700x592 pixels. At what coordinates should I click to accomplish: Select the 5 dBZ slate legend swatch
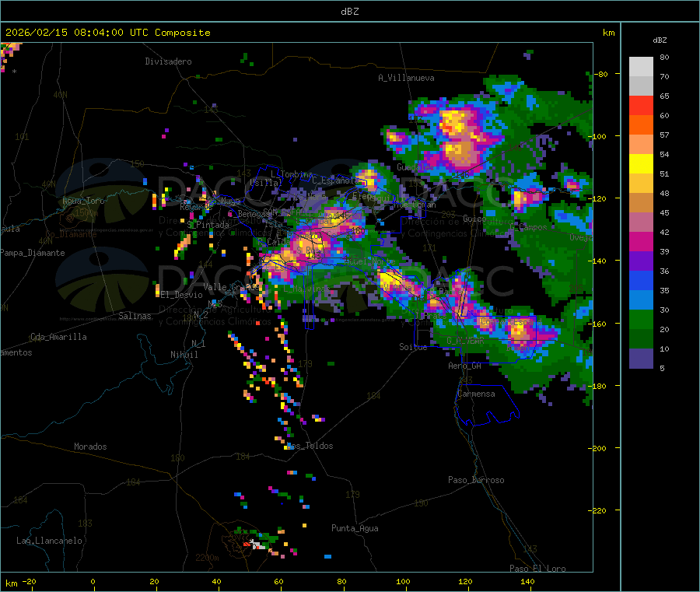pyautogui.click(x=641, y=359)
